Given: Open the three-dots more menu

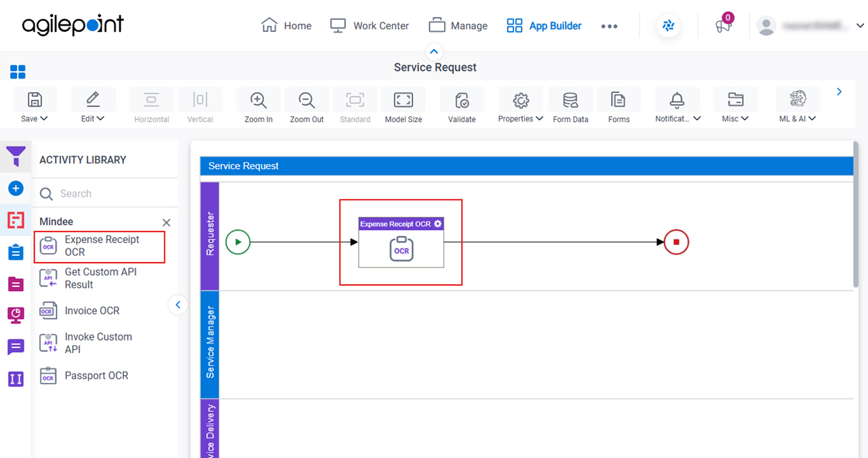Looking at the screenshot, I should [609, 26].
